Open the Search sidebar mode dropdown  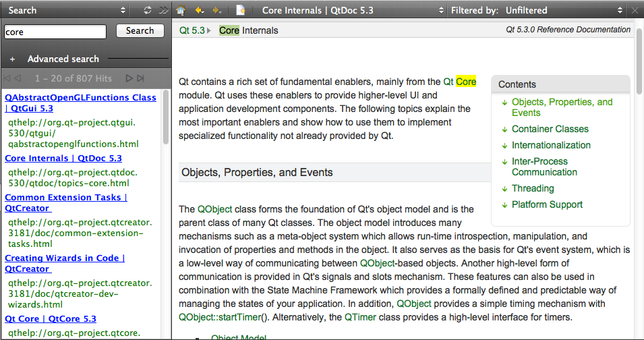(122, 10)
